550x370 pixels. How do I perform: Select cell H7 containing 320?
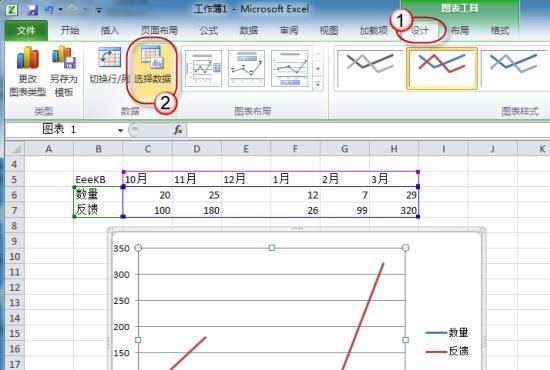(x=394, y=210)
